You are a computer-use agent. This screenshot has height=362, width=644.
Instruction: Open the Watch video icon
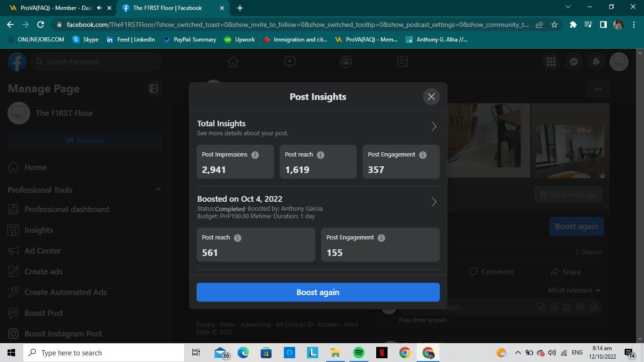coord(289,62)
